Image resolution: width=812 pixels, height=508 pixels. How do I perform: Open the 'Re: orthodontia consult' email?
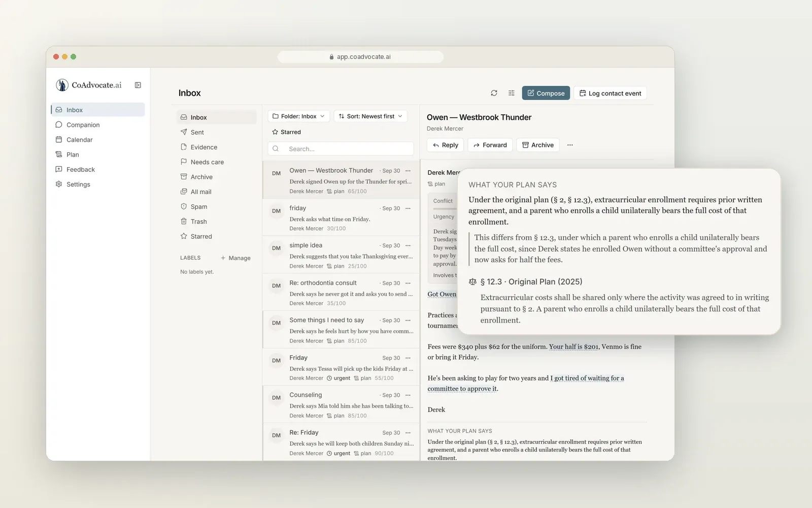[x=341, y=293]
